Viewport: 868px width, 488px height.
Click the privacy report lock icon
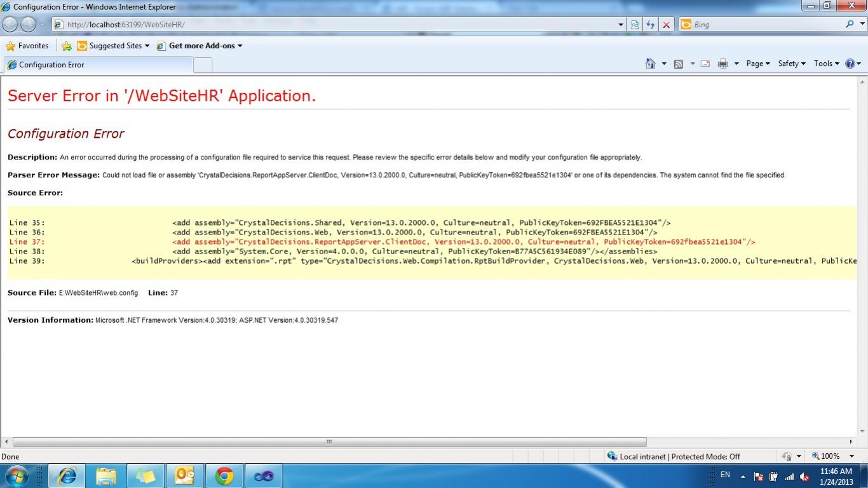click(x=787, y=456)
